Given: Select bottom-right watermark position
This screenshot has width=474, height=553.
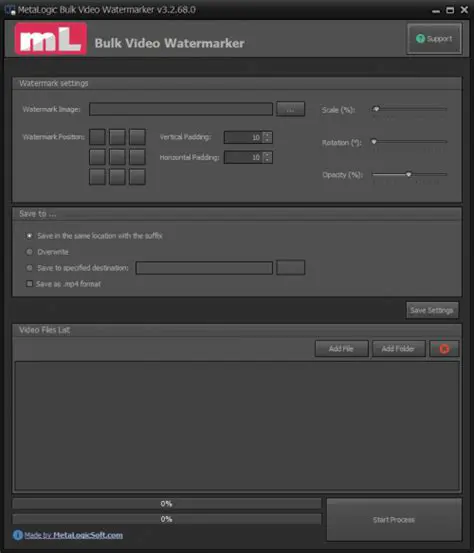Looking at the screenshot, I should [137, 177].
